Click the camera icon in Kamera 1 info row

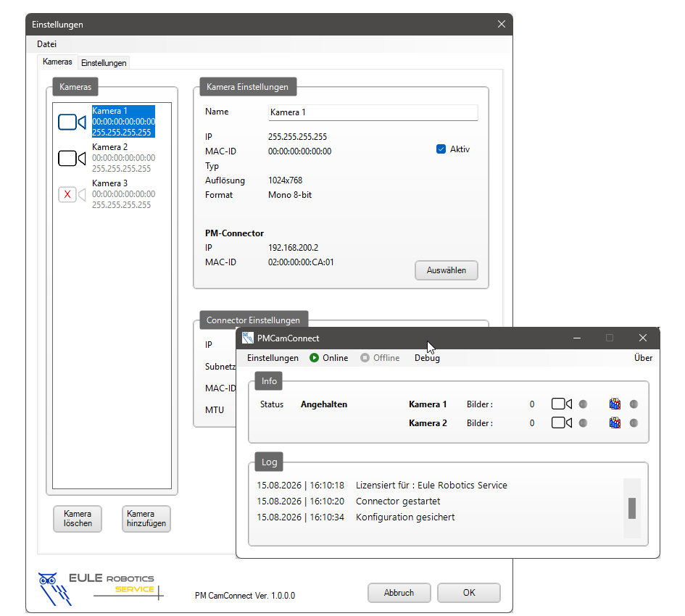pos(561,404)
